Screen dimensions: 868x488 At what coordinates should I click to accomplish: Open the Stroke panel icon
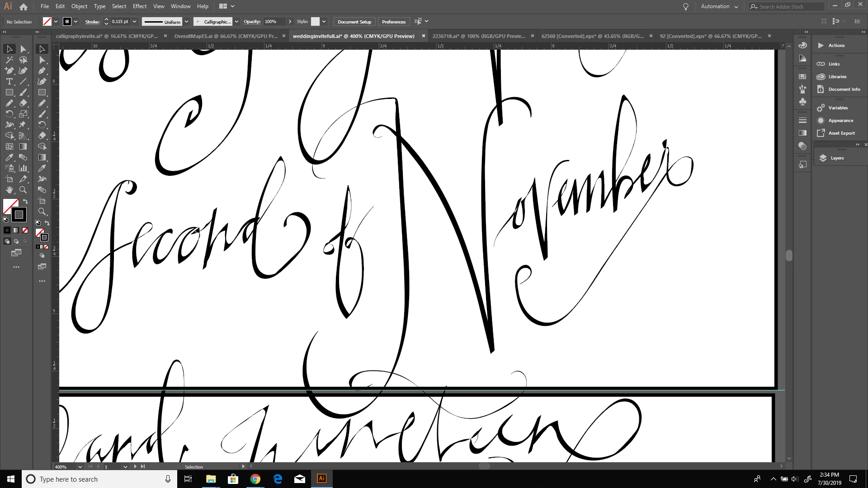(x=802, y=120)
